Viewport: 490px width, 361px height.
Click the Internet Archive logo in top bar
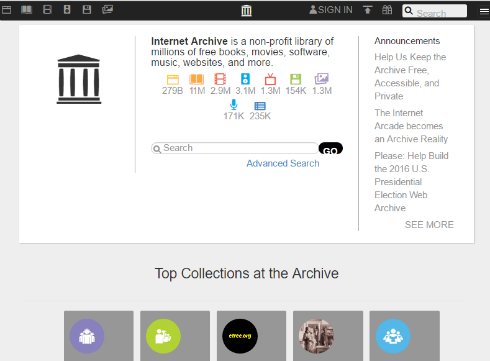point(246,10)
